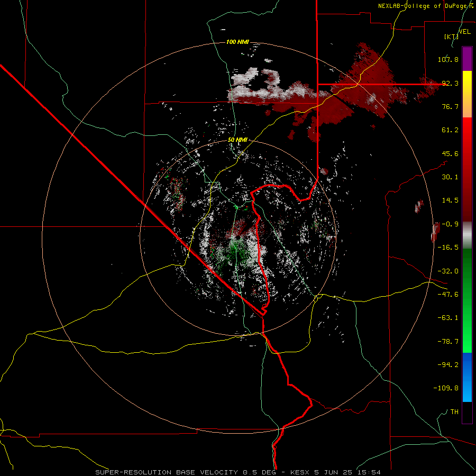Click the -16.5 velocity scale value

coord(448,248)
